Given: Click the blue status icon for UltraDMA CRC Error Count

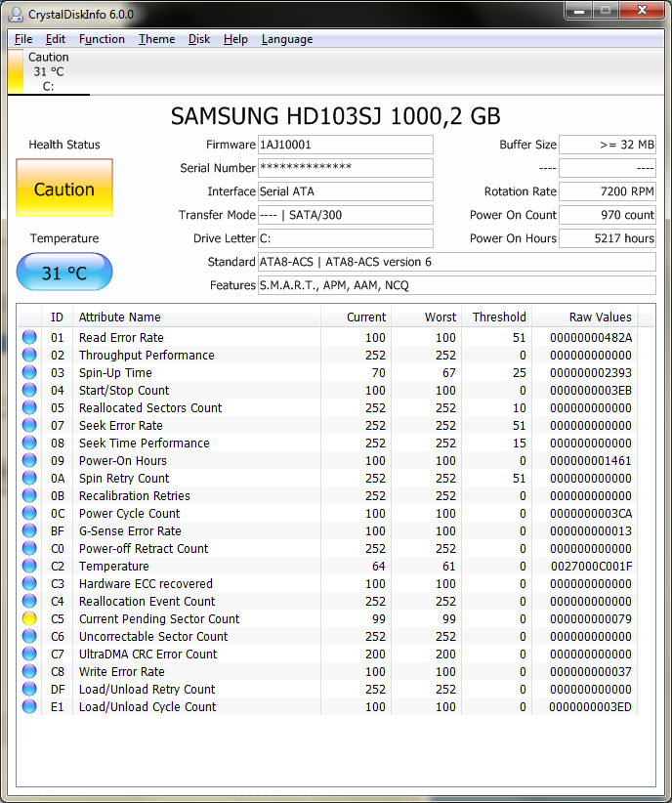Looking at the screenshot, I should pyautogui.click(x=29, y=654).
